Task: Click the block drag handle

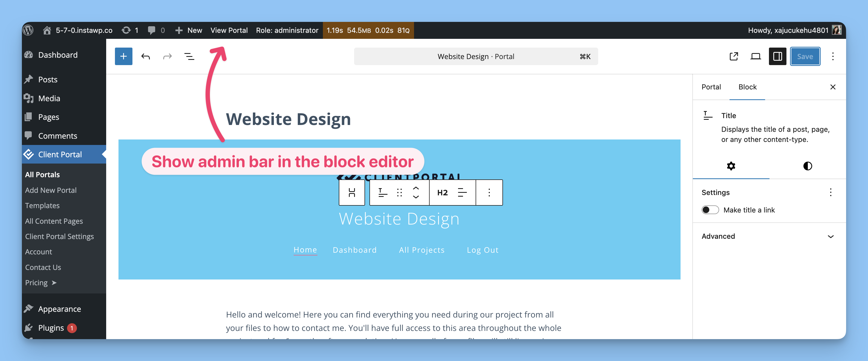Action: point(399,192)
